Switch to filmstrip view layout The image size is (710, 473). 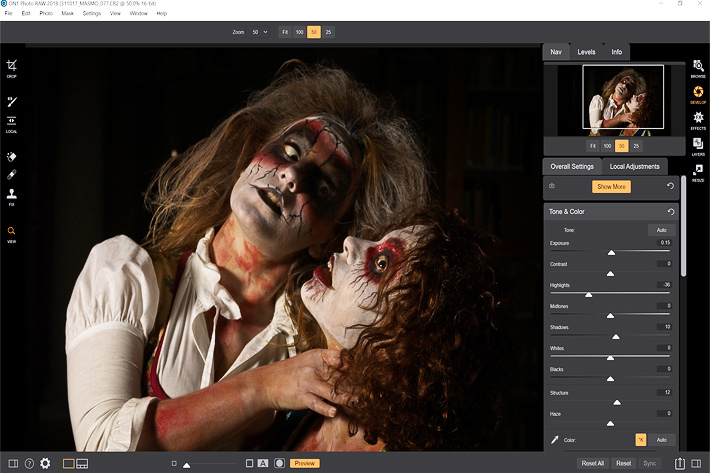[x=82, y=463]
